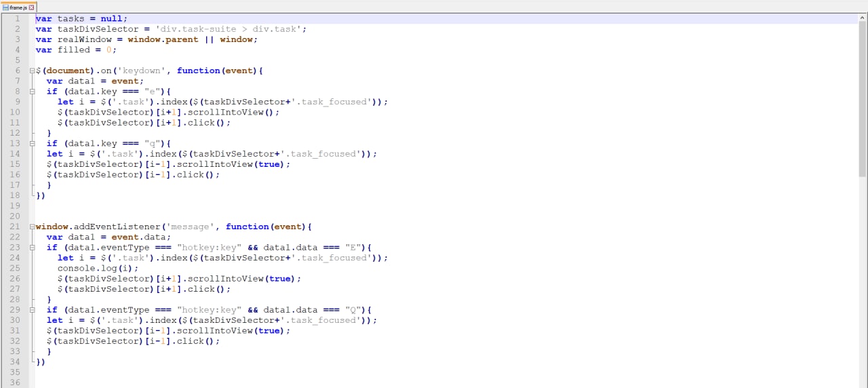
Task: Click 'console.log(i);' on line 25
Action: (98, 269)
